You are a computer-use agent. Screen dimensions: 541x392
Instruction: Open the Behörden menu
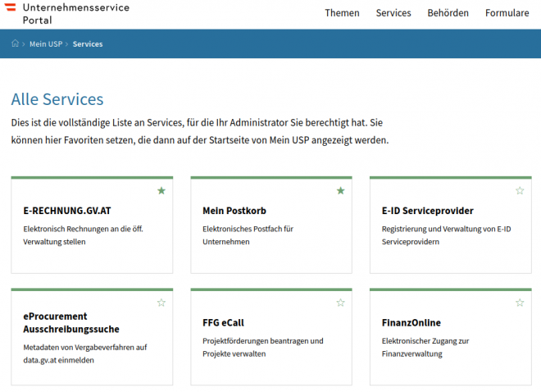448,13
